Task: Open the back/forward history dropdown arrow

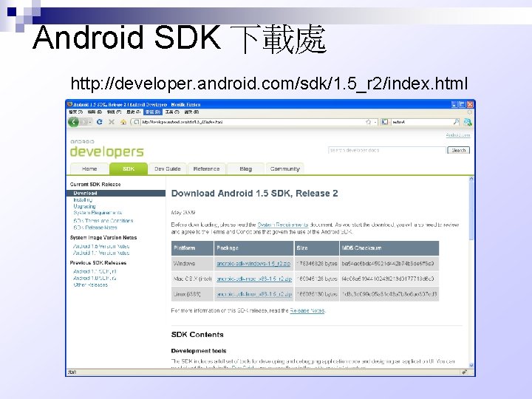Action: click(x=91, y=122)
